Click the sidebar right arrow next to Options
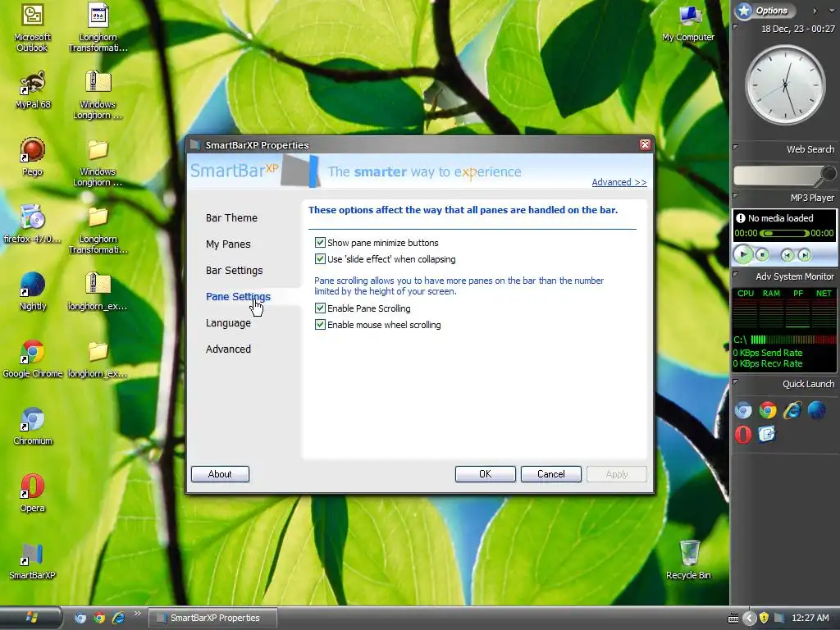 [815, 11]
